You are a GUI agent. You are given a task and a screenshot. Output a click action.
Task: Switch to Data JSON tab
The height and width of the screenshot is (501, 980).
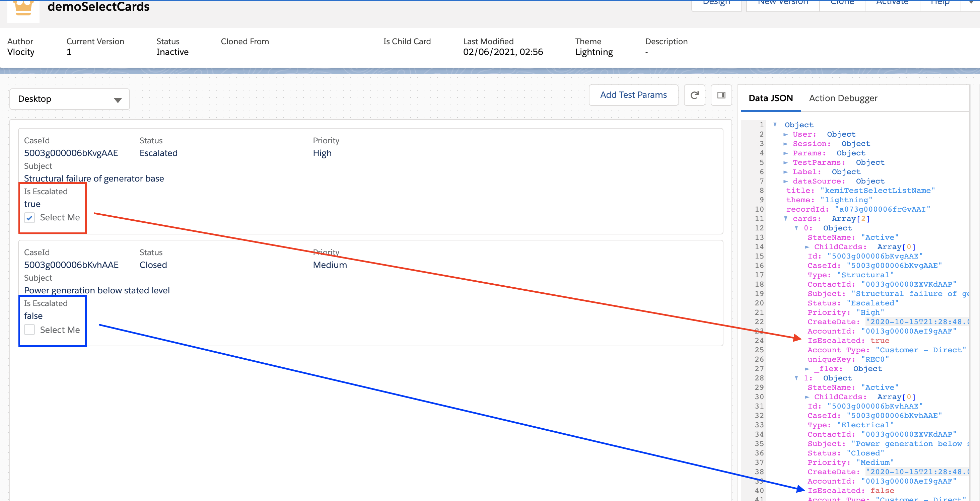click(x=770, y=98)
